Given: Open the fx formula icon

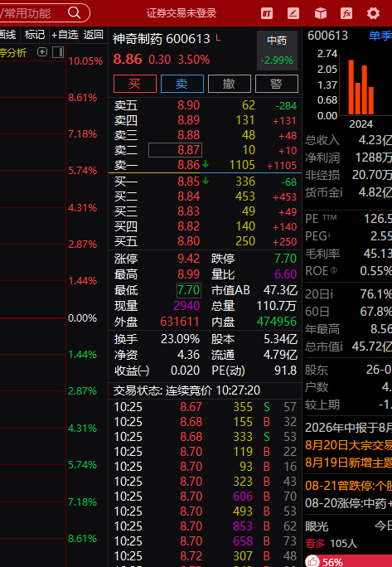Looking at the screenshot, I should pyautogui.click(x=346, y=13).
